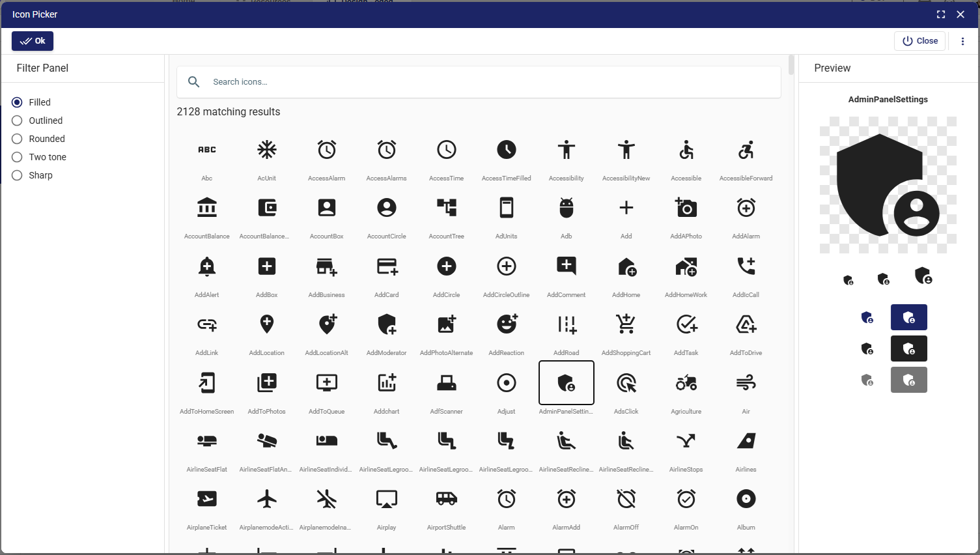
Task: Pick the Agriculture tractor icon
Action: point(686,383)
